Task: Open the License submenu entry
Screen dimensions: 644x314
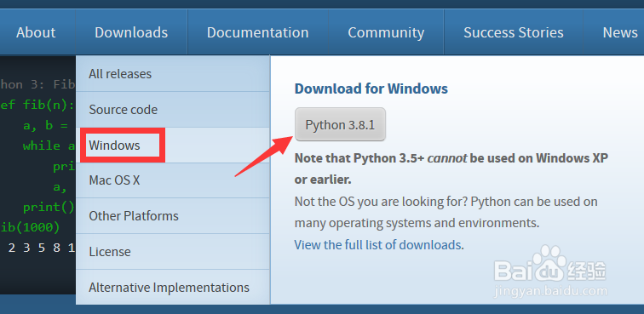Action: pyautogui.click(x=172, y=252)
